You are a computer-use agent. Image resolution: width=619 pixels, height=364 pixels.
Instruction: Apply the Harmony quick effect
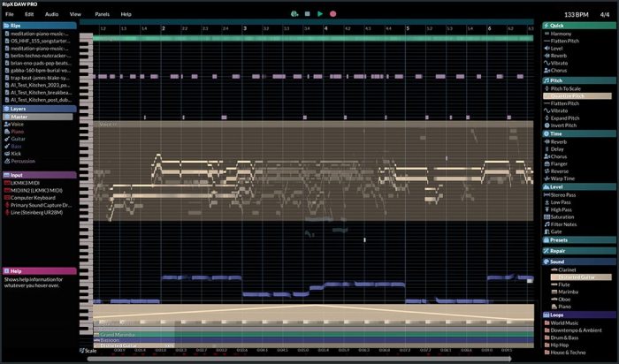pos(561,34)
